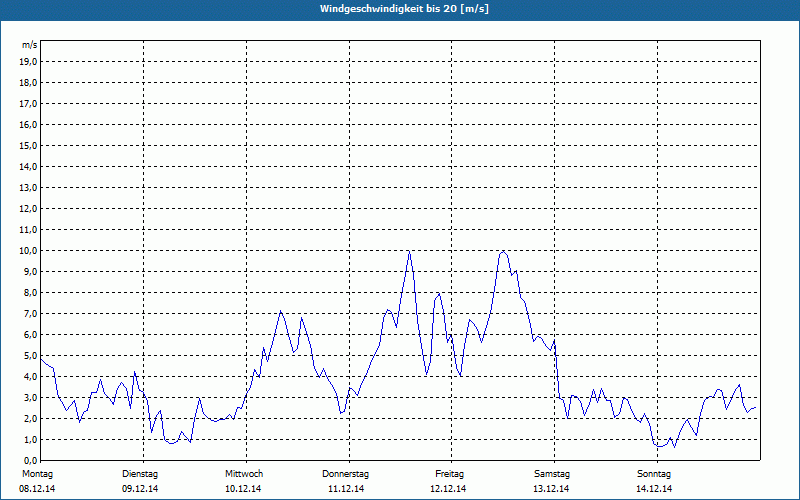Select the '18,0' y-axis label
This screenshot has height=500, width=800.
(x=28, y=83)
